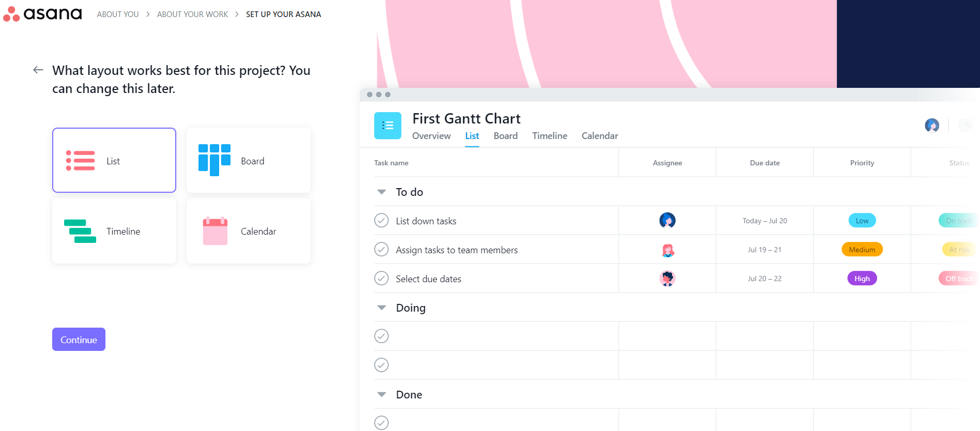The image size is (980, 431).
Task: Collapse the To do section
Action: pos(381,192)
